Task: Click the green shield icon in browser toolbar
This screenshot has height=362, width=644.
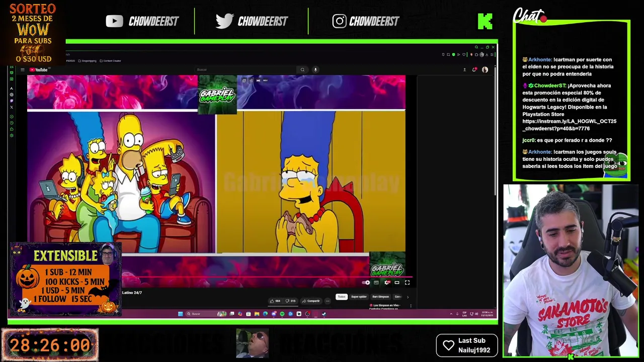Action: click(x=453, y=54)
